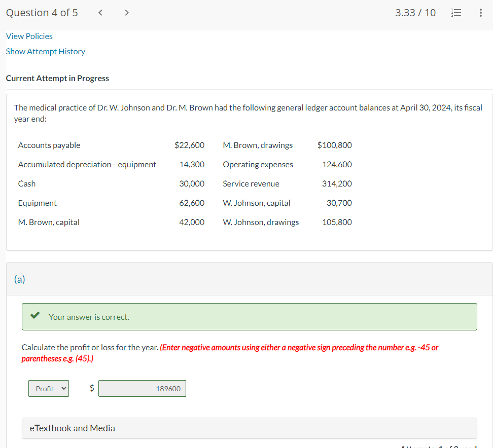Image resolution: width=493 pixels, height=448 pixels.
Task: Click the Current Attempt in Progress heading
Action: [x=57, y=78]
